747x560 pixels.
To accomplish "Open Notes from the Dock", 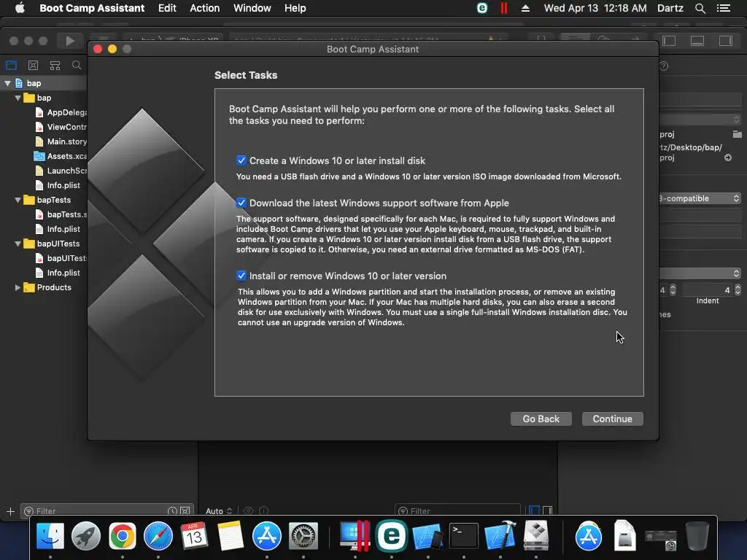I will (x=230, y=536).
